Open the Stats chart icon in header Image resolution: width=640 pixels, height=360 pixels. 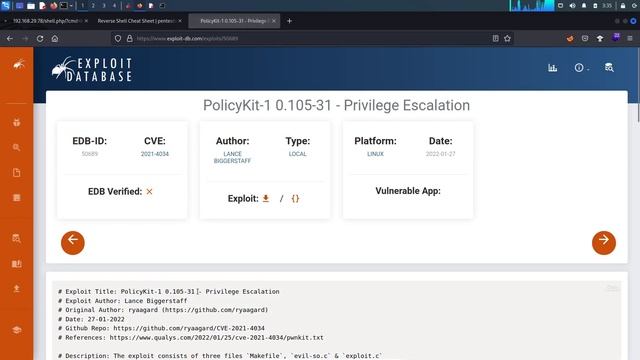(553, 68)
